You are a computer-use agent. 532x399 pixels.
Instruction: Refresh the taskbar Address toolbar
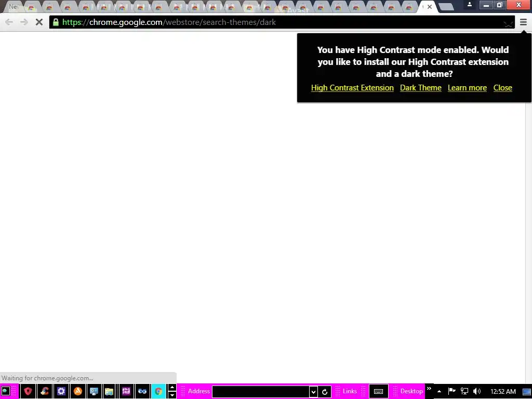(x=325, y=392)
